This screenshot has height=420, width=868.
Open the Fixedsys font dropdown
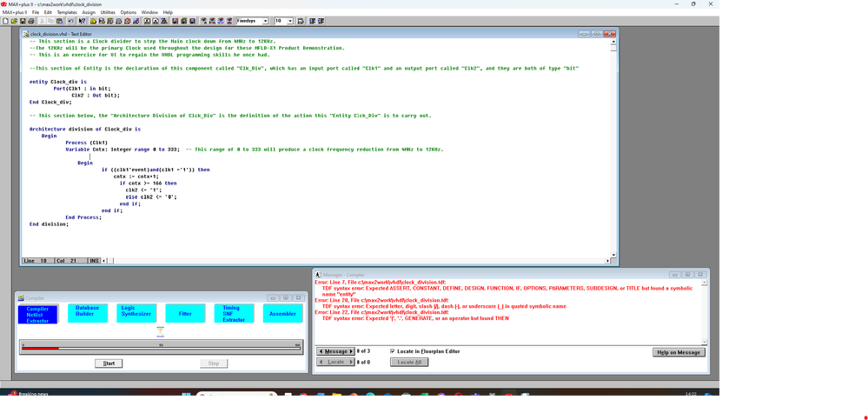click(266, 20)
